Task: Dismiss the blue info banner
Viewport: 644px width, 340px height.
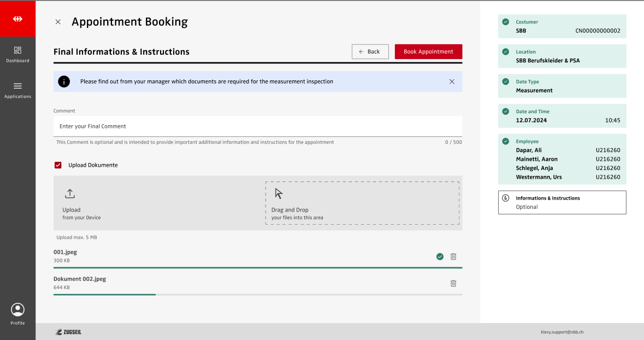Action: pos(452,81)
